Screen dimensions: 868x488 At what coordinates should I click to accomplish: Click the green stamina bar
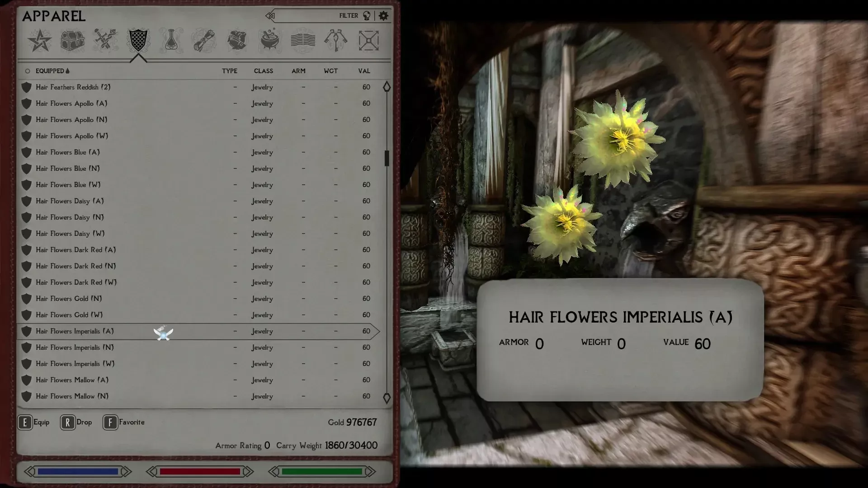[x=322, y=472]
